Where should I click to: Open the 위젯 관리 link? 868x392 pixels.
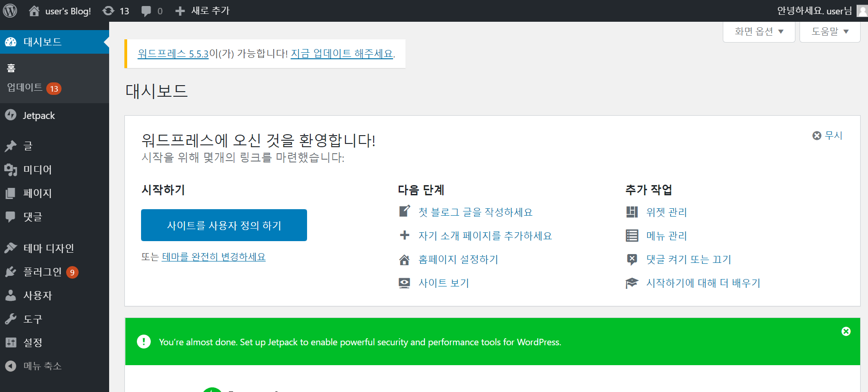point(666,212)
